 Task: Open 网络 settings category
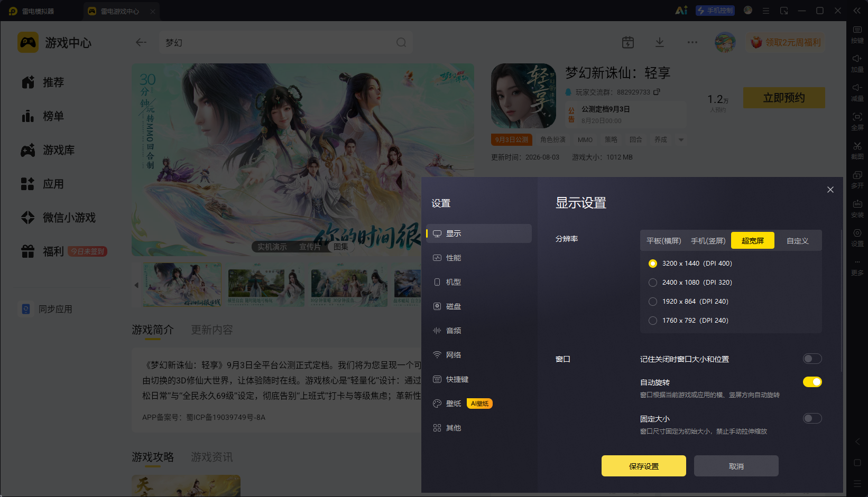point(479,355)
